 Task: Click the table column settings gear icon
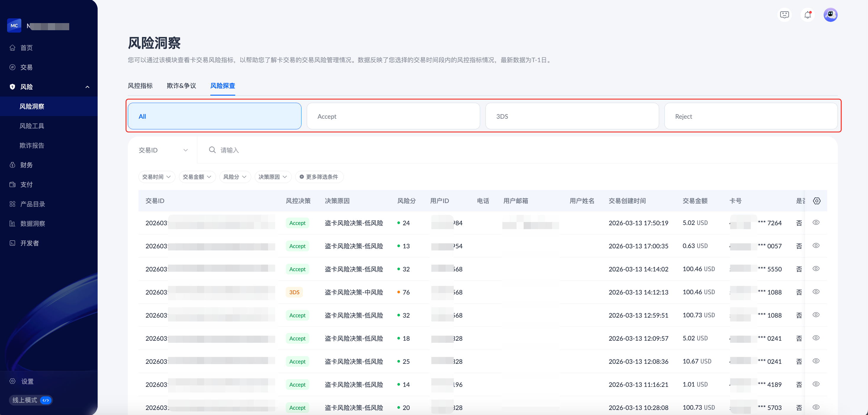(817, 201)
